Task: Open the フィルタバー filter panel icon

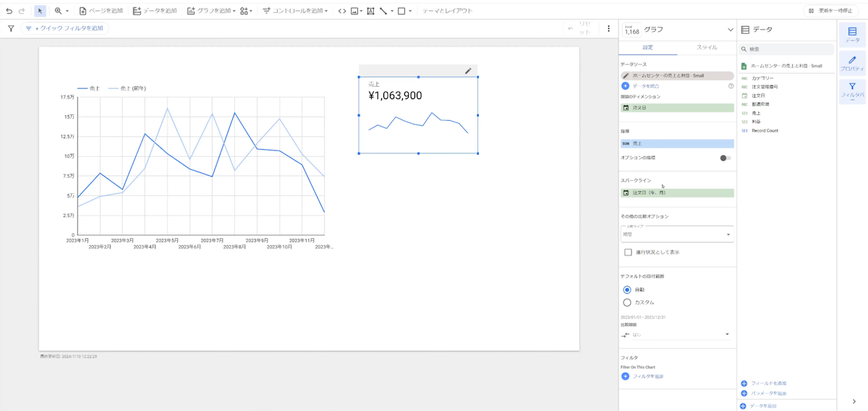Action: [x=852, y=91]
